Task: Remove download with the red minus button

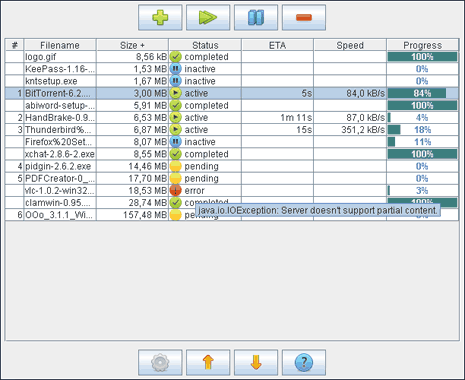Action: (304, 17)
